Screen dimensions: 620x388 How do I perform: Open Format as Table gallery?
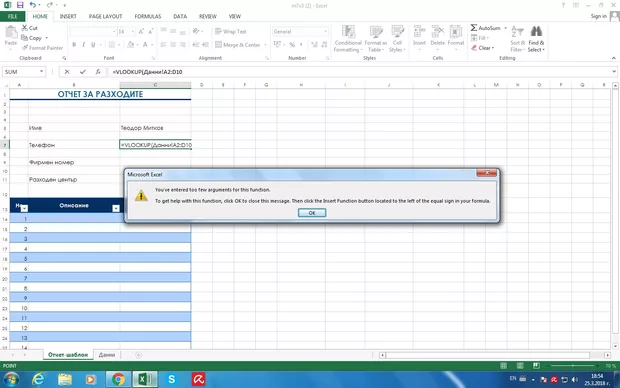(x=376, y=38)
